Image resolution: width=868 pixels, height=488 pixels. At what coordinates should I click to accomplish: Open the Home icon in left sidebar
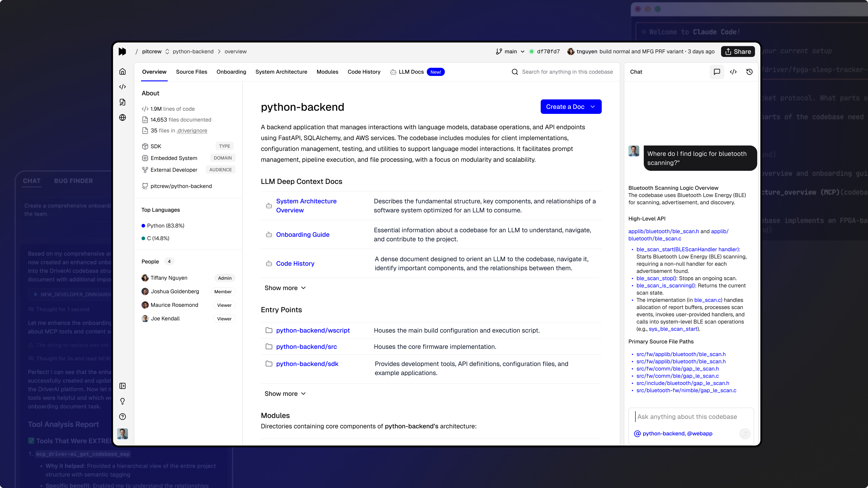123,71
